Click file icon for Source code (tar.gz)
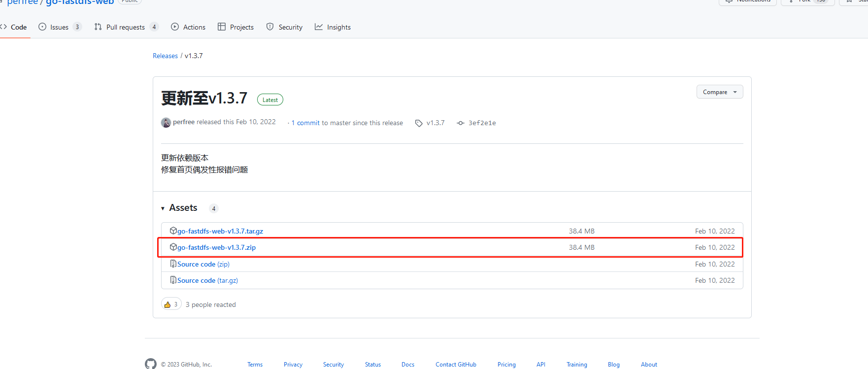Viewport: 868px width, 369px height. [x=173, y=280]
